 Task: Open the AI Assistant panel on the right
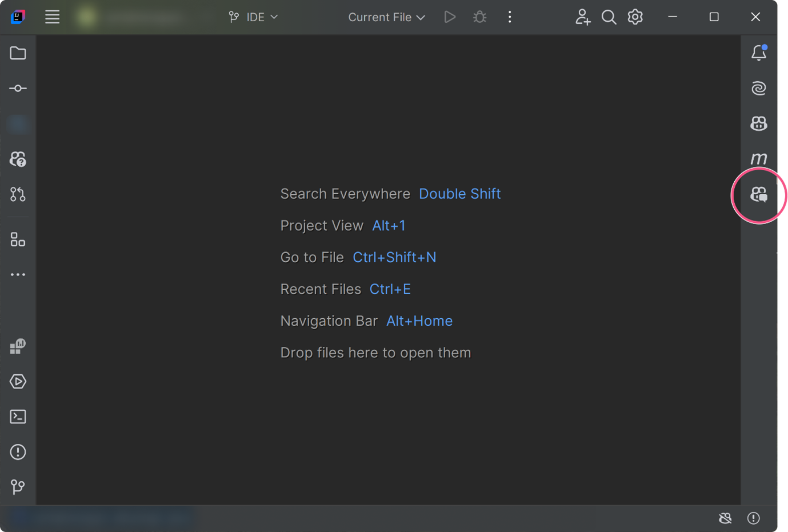click(x=759, y=88)
